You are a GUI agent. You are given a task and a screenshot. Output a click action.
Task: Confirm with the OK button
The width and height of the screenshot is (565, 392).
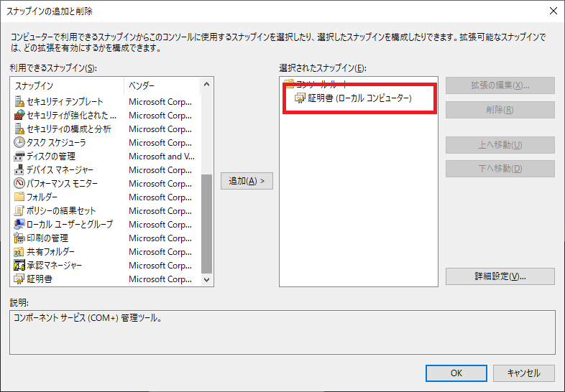[456, 373]
